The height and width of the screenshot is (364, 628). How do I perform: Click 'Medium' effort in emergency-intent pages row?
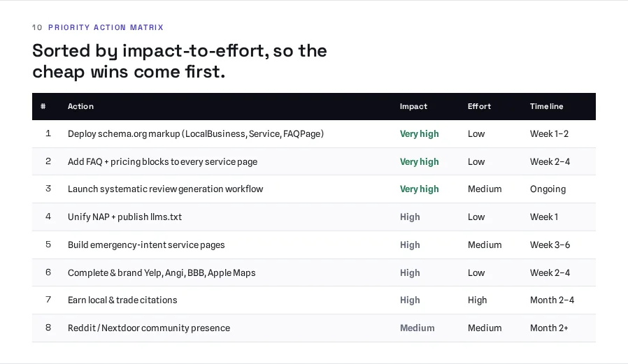(x=485, y=245)
